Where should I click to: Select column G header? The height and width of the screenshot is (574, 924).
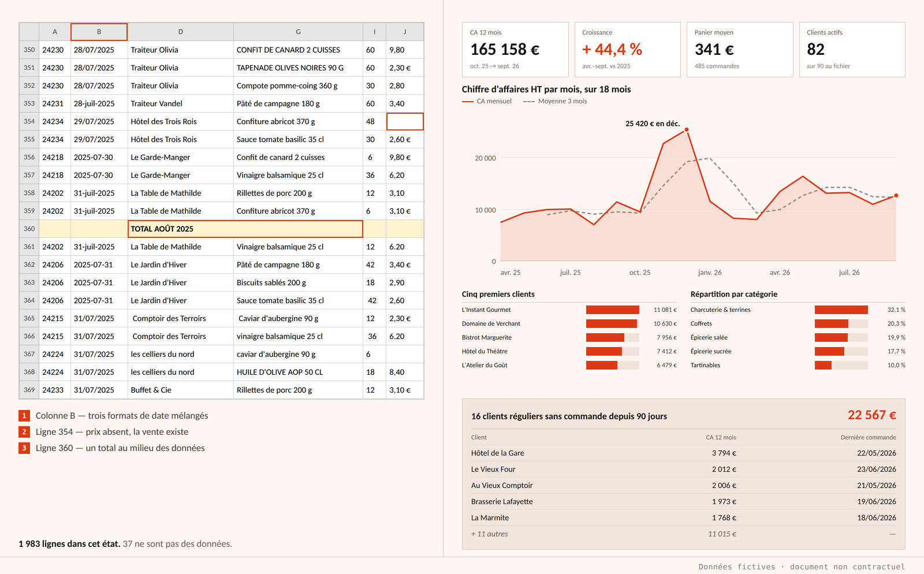(298, 32)
